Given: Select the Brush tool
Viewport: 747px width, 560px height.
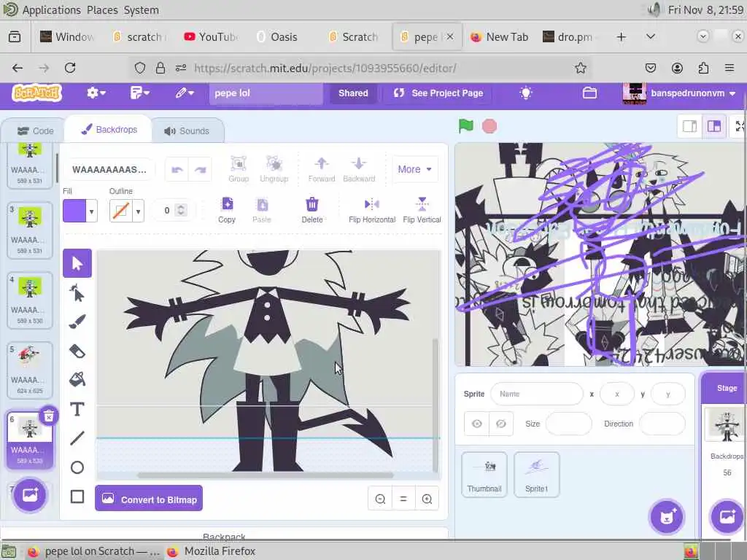Looking at the screenshot, I should (x=77, y=322).
